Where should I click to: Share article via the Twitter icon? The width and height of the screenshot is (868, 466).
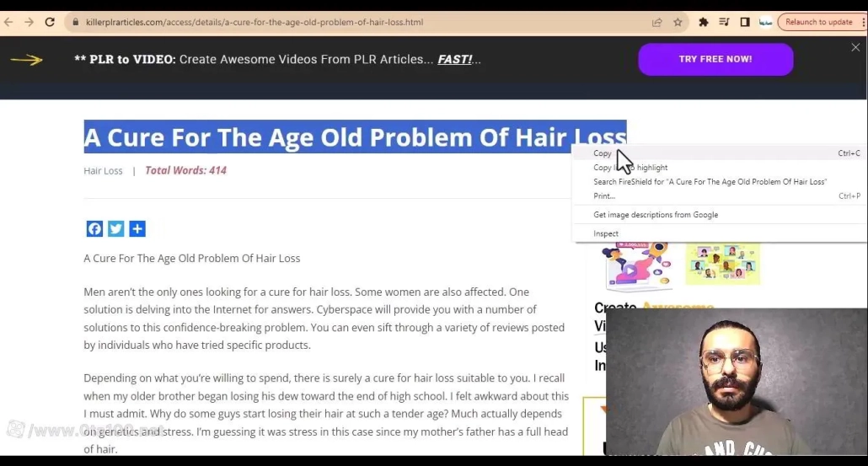coord(116,228)
